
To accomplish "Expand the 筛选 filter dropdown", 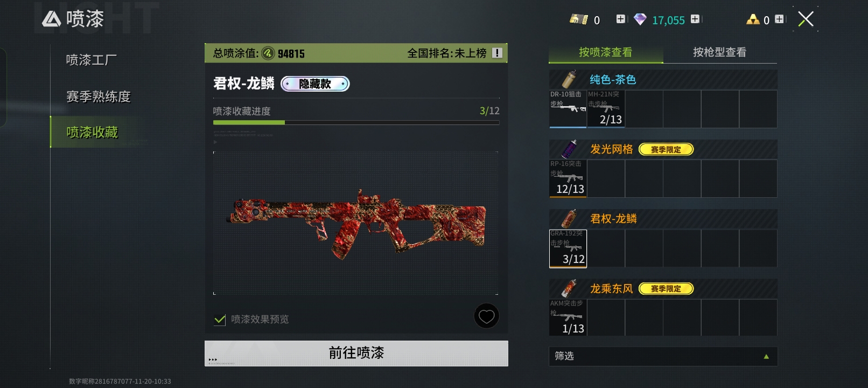I will (x=663, y=356).
